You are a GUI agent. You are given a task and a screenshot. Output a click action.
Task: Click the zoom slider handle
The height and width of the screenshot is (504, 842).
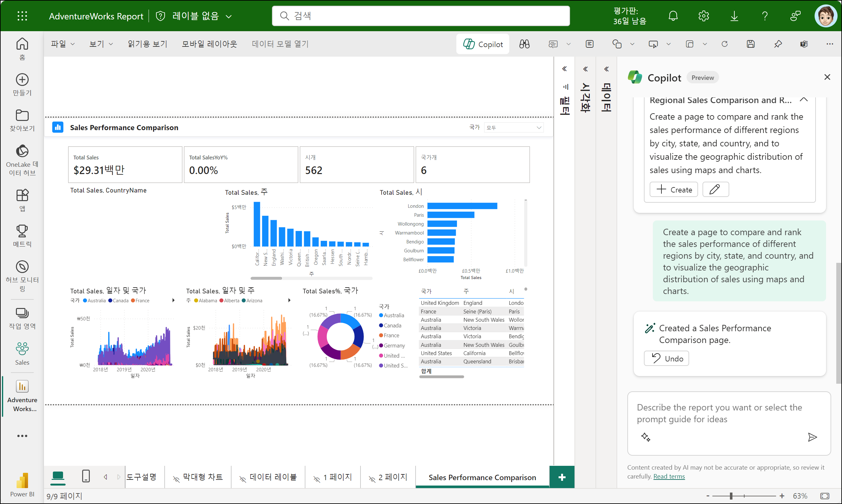pos(731,496)
